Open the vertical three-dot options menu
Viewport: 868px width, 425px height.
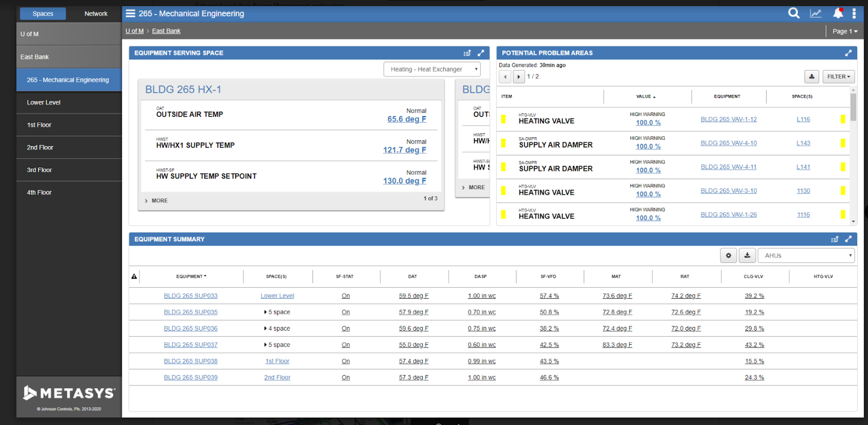point(854,14)
